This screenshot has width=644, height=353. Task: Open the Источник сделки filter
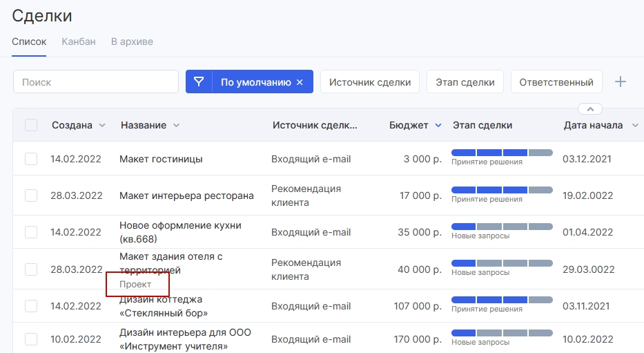(x=370, y=82)
